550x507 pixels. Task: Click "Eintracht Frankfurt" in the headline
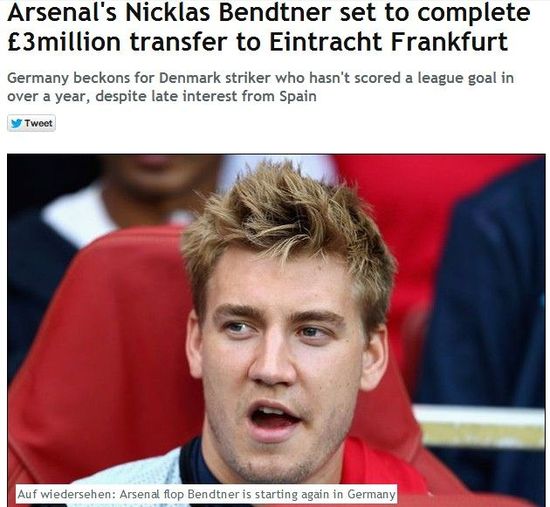tap(389, 41)
